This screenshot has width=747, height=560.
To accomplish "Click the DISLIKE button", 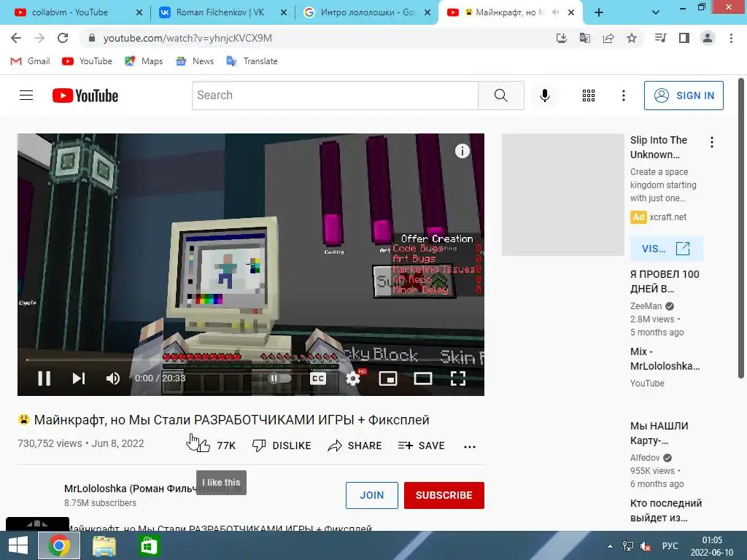I will click(x=281, y=446).
